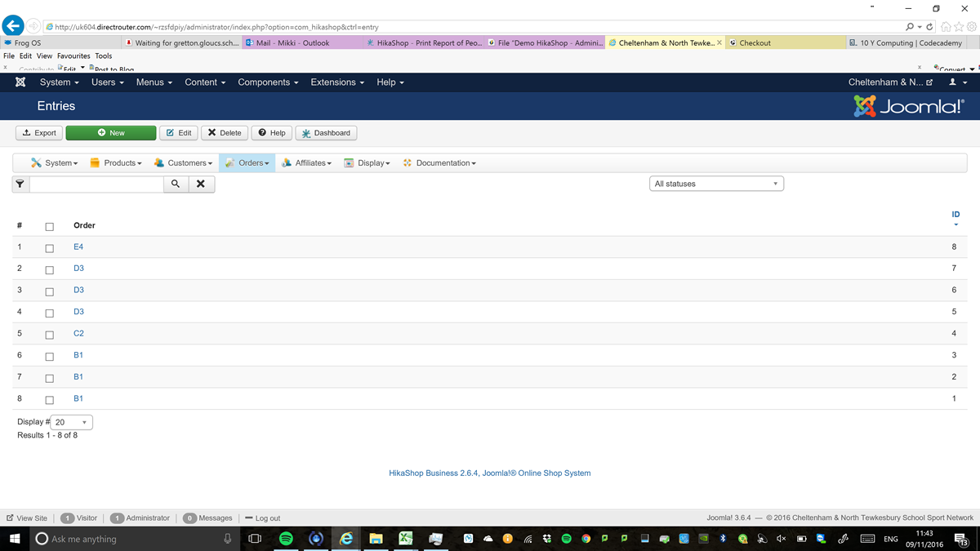Click the browser favourites star icon
Screen dimensions: 980x551
coord(959,27)
